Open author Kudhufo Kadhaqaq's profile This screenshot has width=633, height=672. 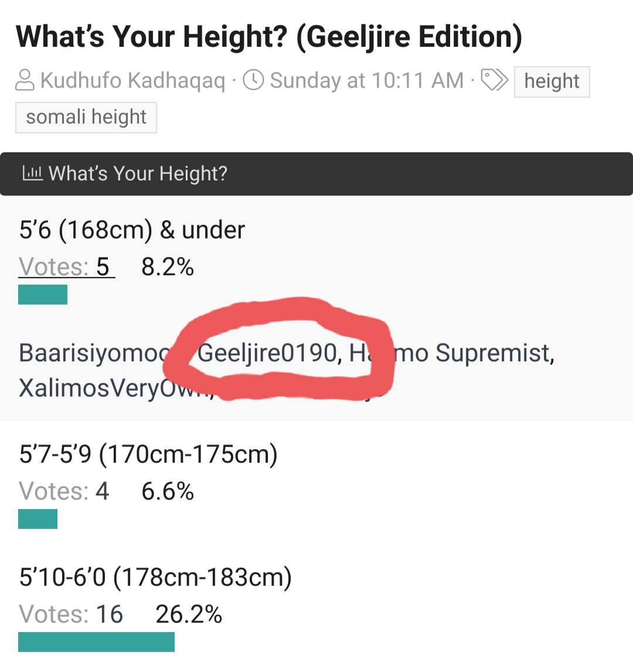[132, 81]
